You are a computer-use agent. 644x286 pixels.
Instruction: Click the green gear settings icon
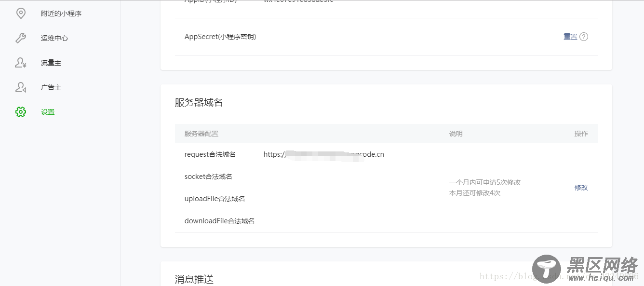21,112
